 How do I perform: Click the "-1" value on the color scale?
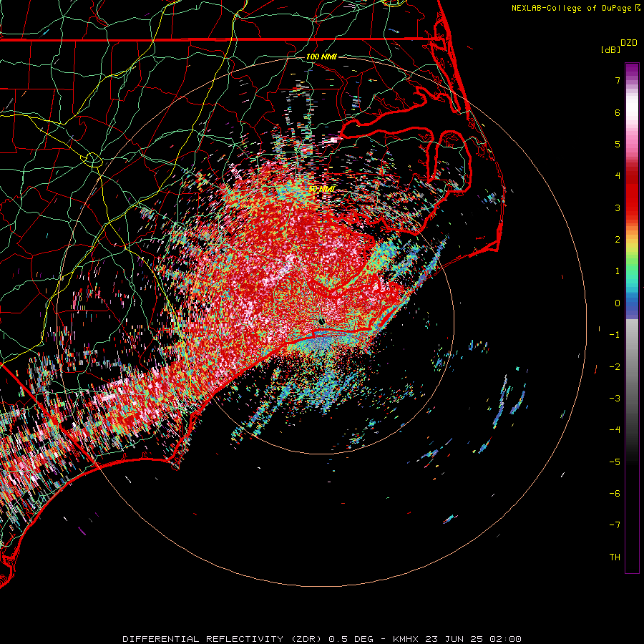click(615, 335)
